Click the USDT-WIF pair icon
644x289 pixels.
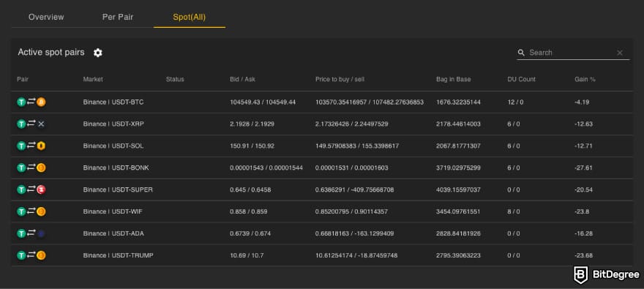[x=31, y=211]
